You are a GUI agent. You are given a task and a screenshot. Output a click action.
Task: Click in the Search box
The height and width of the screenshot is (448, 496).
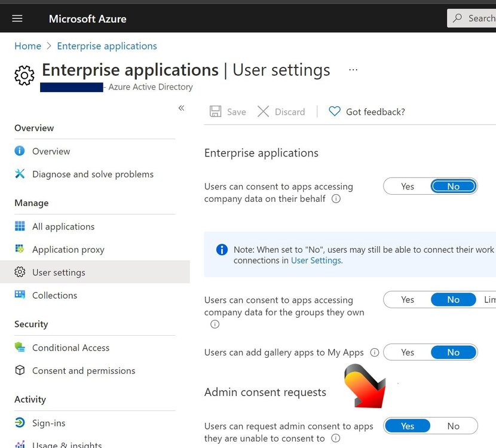(471, 18)
